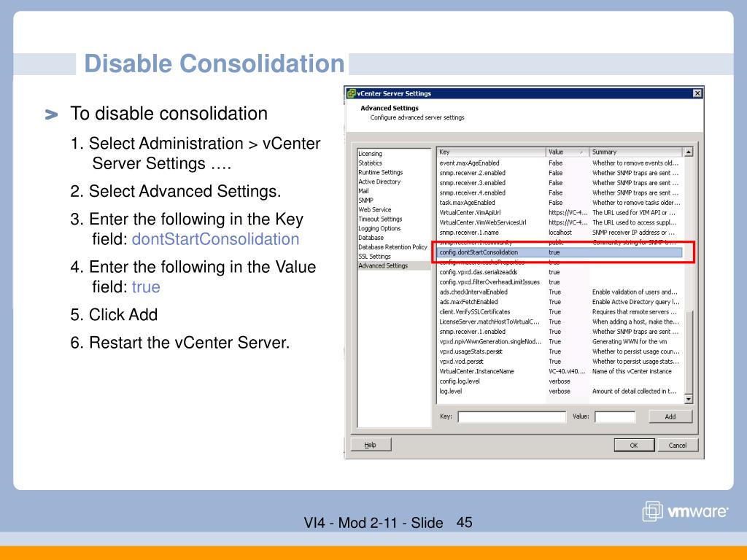Image resolution: width=747 pixels, height=560 pixels.
Task: Click scrollbar up arrow in settings table
Action: point(689,152)
